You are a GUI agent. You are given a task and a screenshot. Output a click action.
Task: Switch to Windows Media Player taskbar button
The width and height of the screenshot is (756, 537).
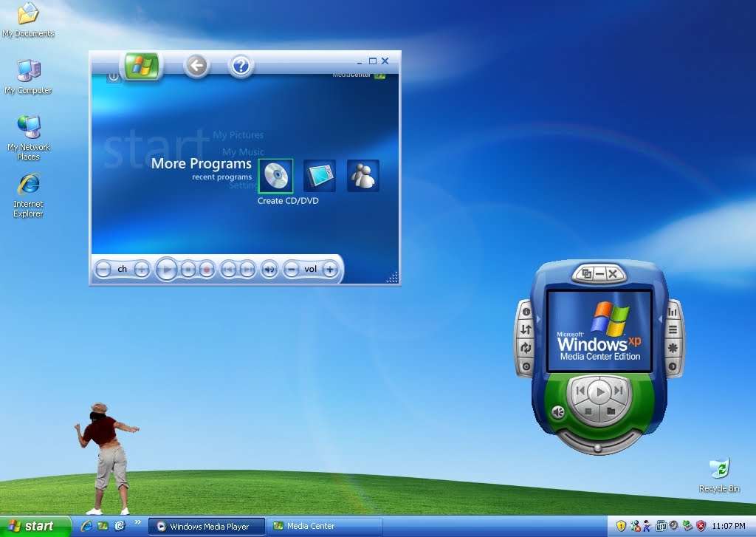[x=207, y=527]
